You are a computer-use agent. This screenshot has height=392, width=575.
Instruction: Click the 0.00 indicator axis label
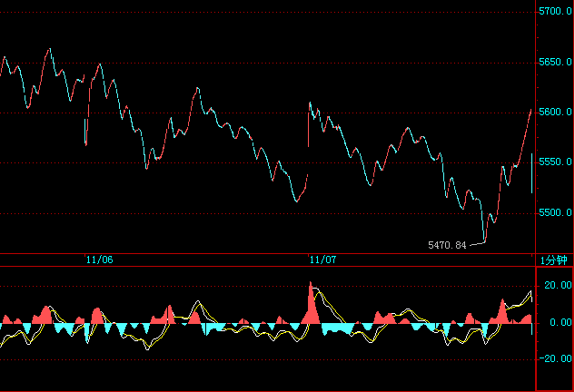(x=560, y=322)
